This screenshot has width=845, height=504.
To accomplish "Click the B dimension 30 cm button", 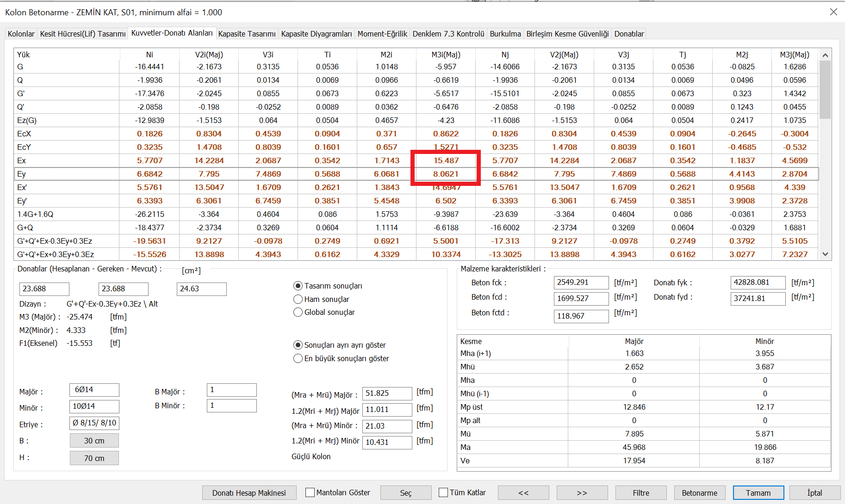I will [x=94, y=441].
